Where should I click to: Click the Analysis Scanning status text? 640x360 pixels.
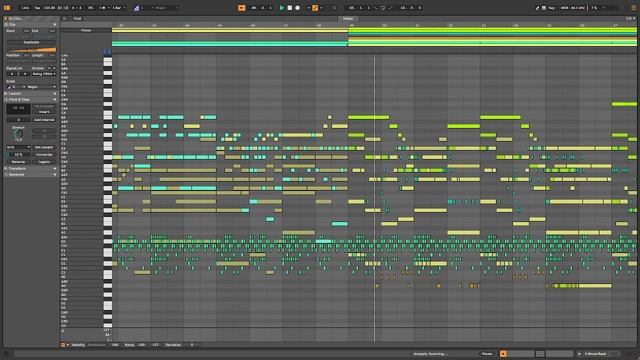(x=430, y=354)
